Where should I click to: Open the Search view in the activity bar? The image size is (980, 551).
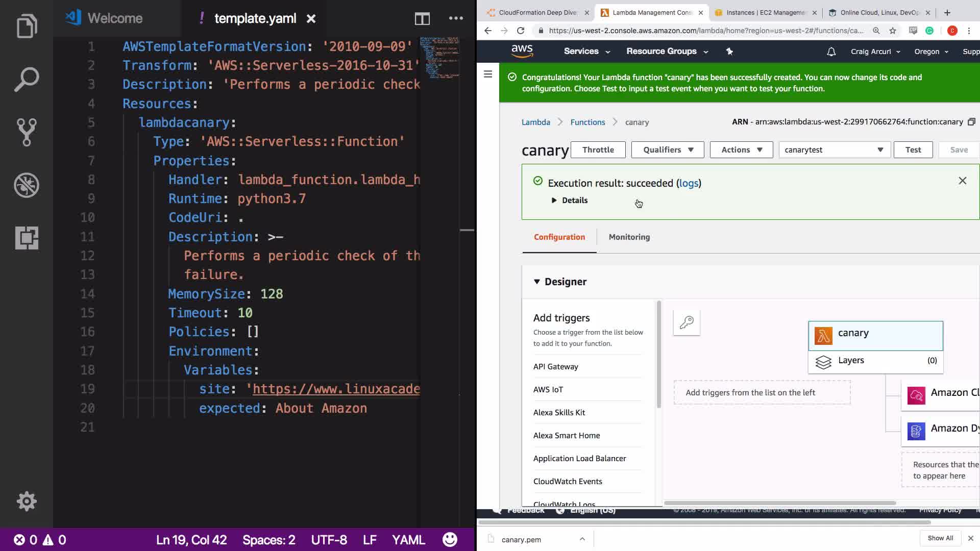[27, 80]
